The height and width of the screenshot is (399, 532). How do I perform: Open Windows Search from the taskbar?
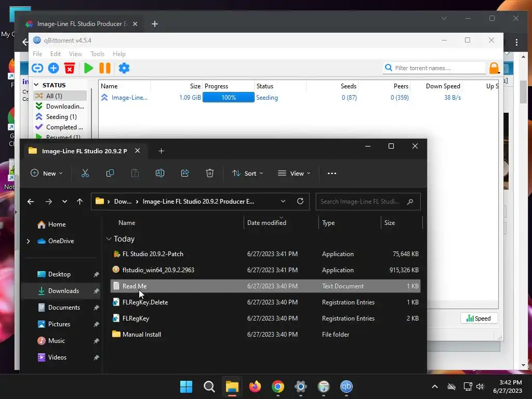[209, 387]
